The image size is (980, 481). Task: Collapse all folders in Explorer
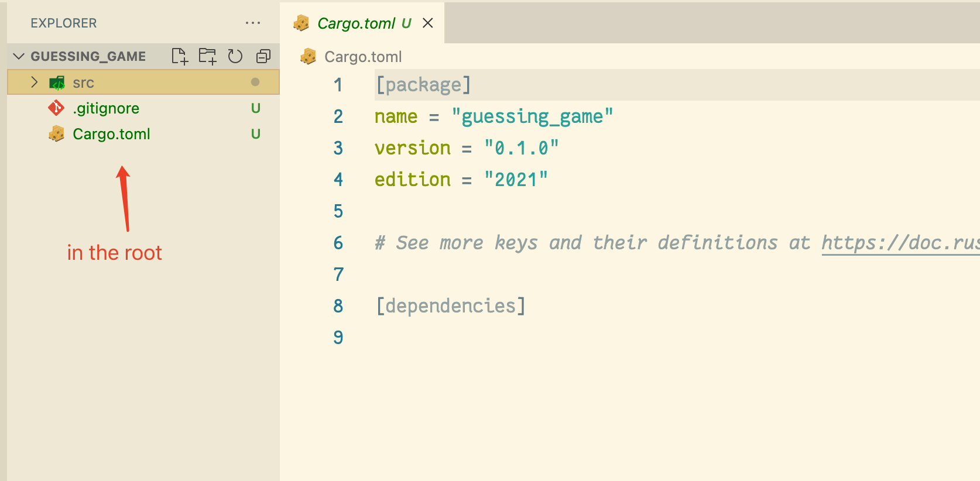pyautogui.click(x=263, y=56)
